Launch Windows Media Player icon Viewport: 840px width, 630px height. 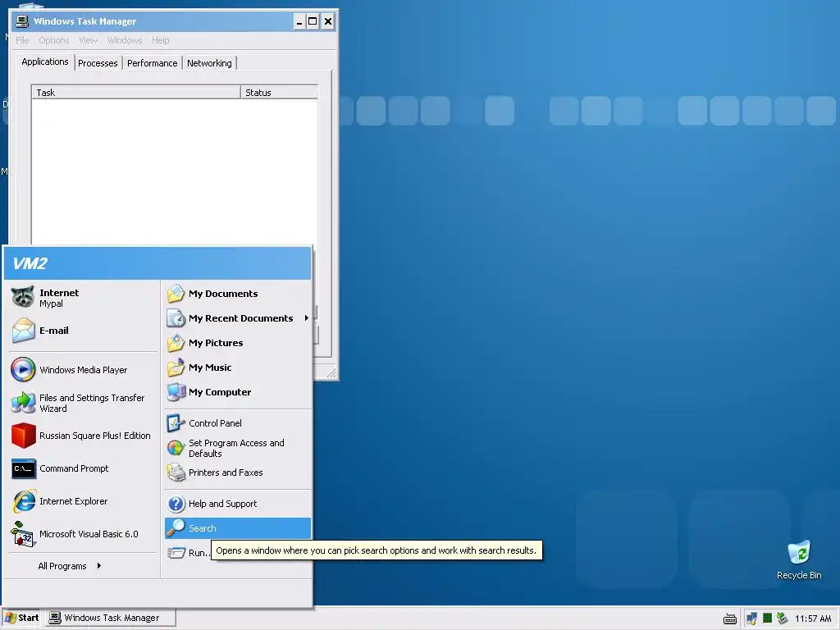(23, 370)
